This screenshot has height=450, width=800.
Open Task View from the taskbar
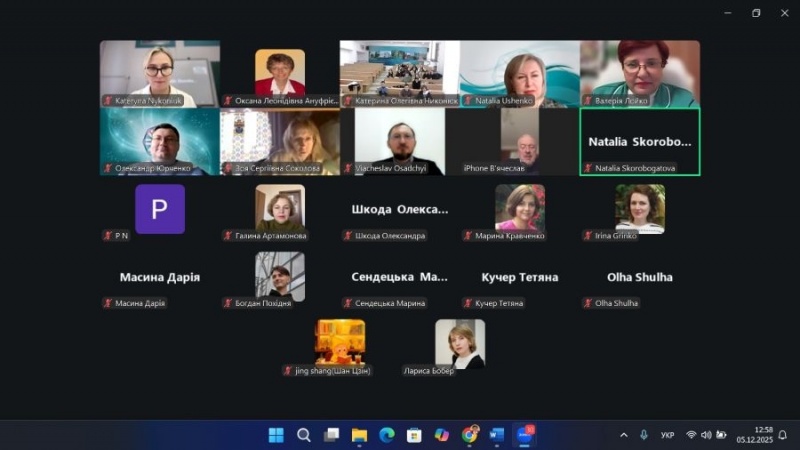332,435
